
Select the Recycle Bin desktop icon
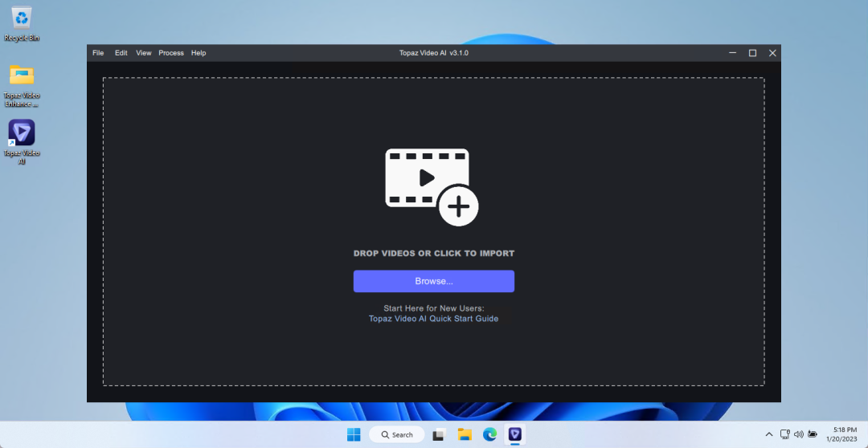click(22, 24)
